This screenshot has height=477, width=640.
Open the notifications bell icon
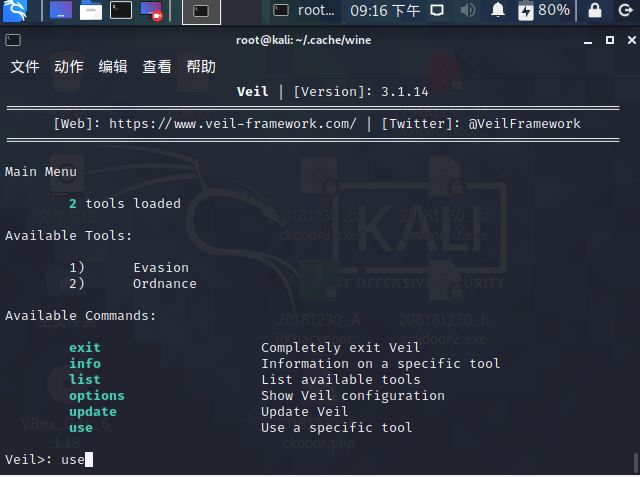pos(498,9)
